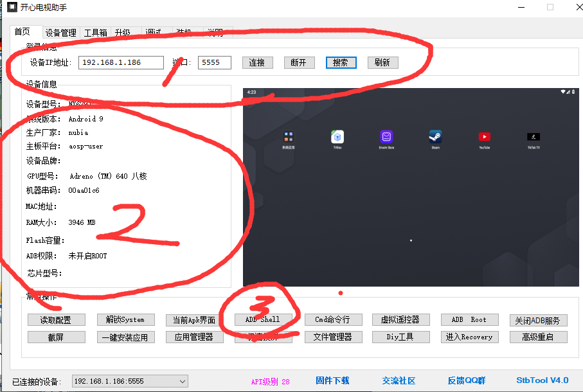Open the Emotn Store app in preview
The image size is (583, 392).
(386, 137)
